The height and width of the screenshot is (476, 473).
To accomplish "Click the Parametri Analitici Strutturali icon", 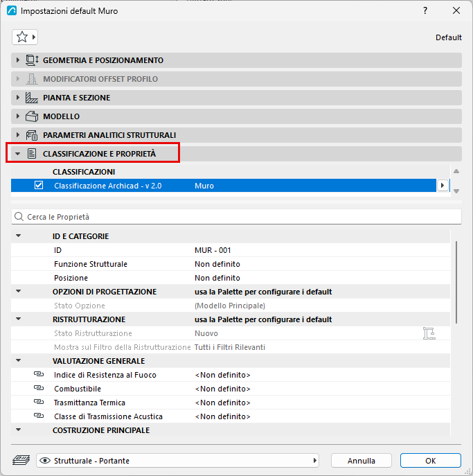I will coord(32,135).
